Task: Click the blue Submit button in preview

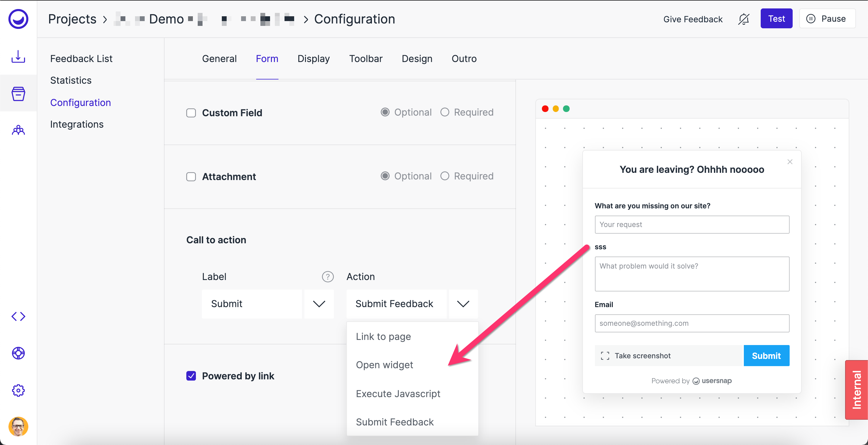Action: click(x=766, y=356)
